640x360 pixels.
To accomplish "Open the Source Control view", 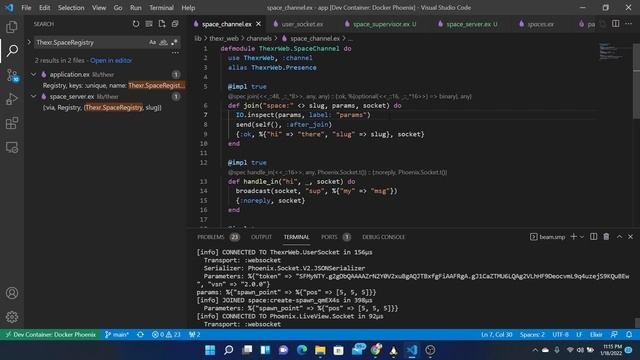I will click(x=12, y=75).
